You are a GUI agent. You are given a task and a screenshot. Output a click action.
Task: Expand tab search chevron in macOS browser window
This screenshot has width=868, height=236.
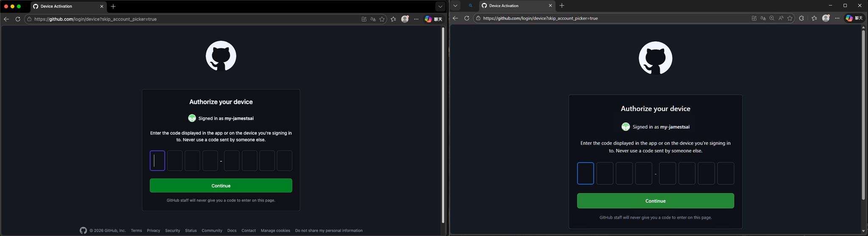440,6
